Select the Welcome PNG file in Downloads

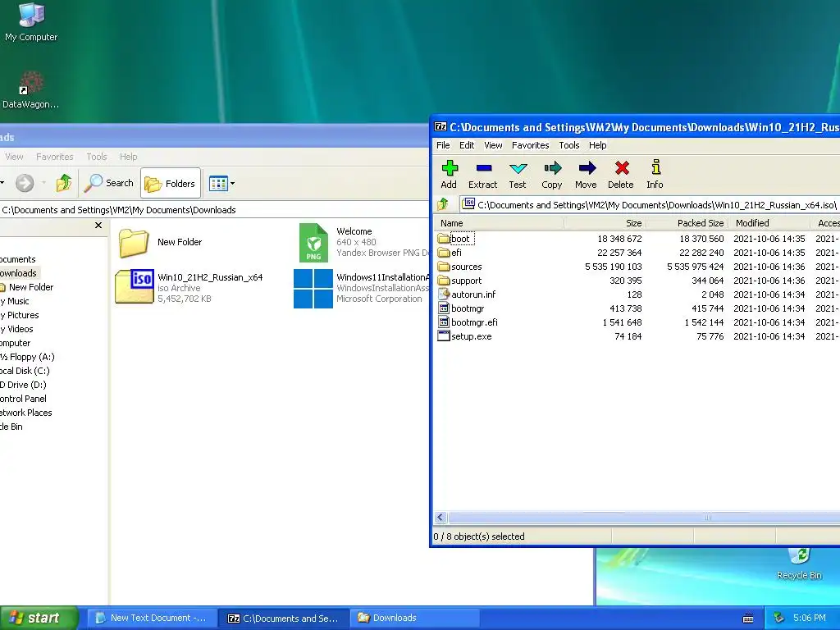pyautogui.click(x=364, y=242)
